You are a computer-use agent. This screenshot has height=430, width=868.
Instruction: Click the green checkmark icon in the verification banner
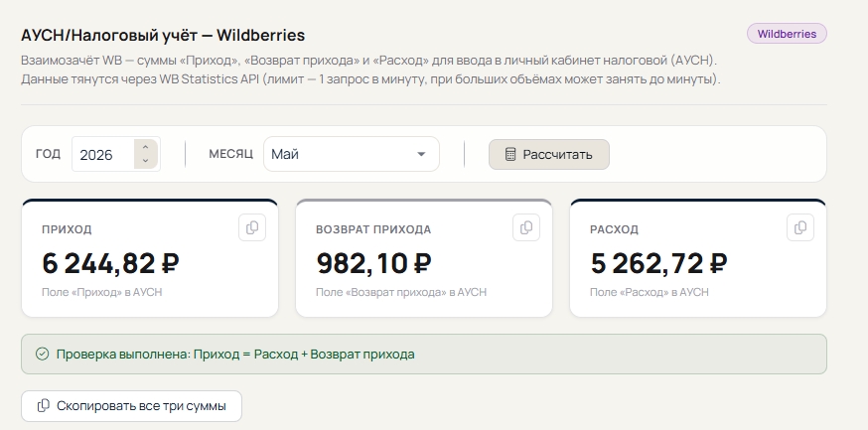click(42, 354)
